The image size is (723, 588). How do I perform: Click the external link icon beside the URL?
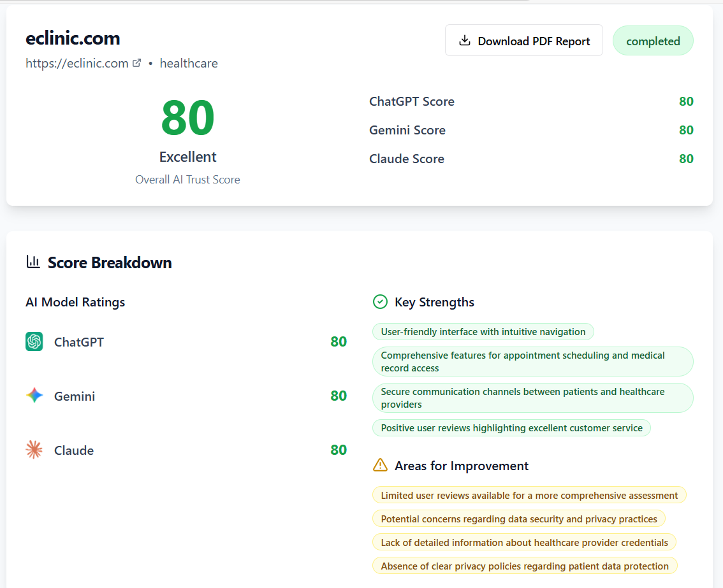pos(136,63)
